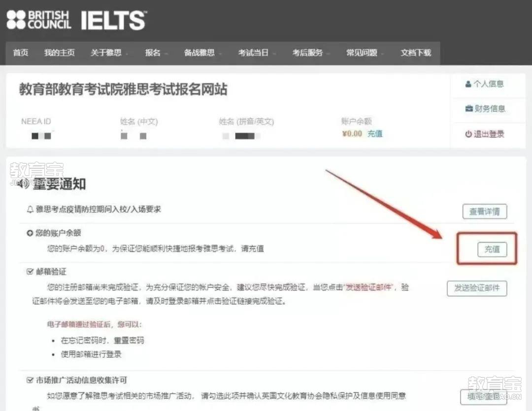Click the British Council logo

[39, 20]
